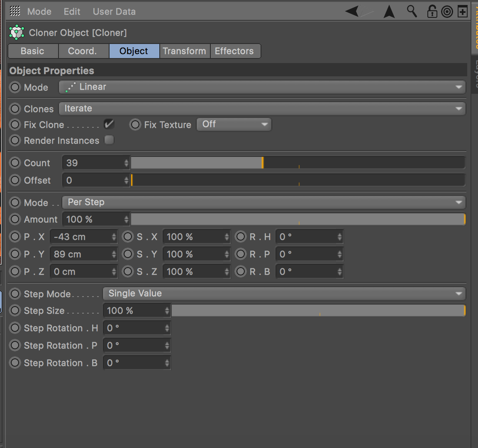Uncheck the Fix Clone checkbox

pos(109,124)
